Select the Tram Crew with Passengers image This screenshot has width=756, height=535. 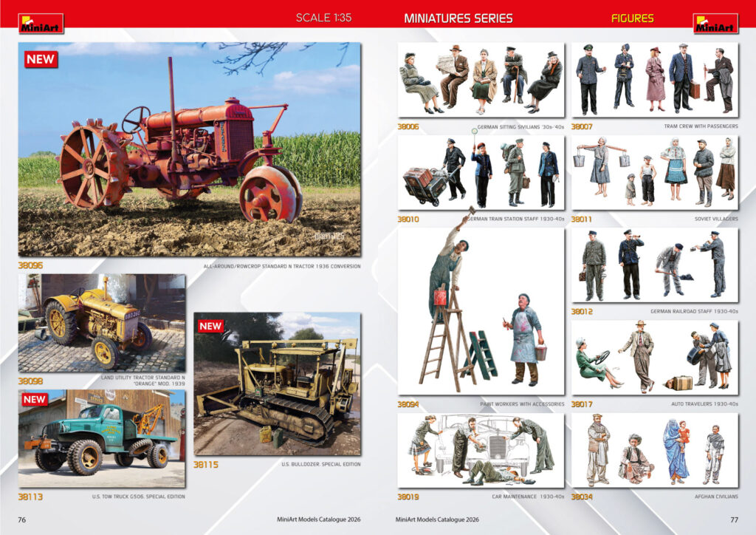coord(654,80)
